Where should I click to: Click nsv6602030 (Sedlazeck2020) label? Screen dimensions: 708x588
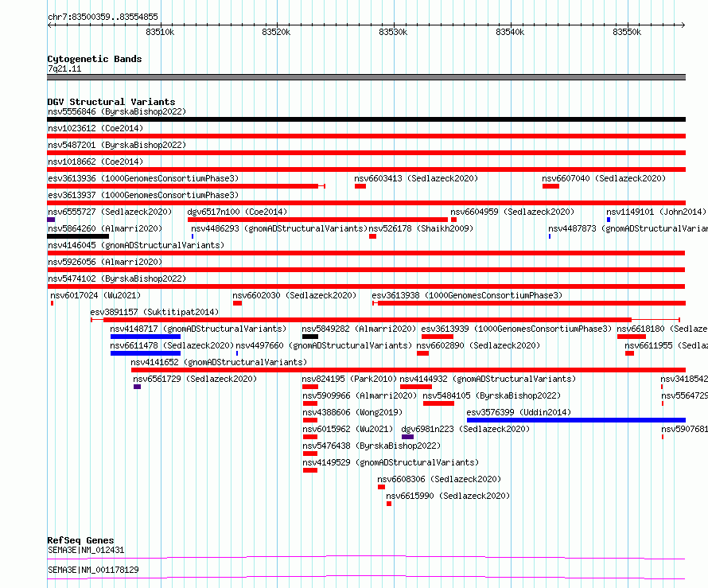point(294,295)
